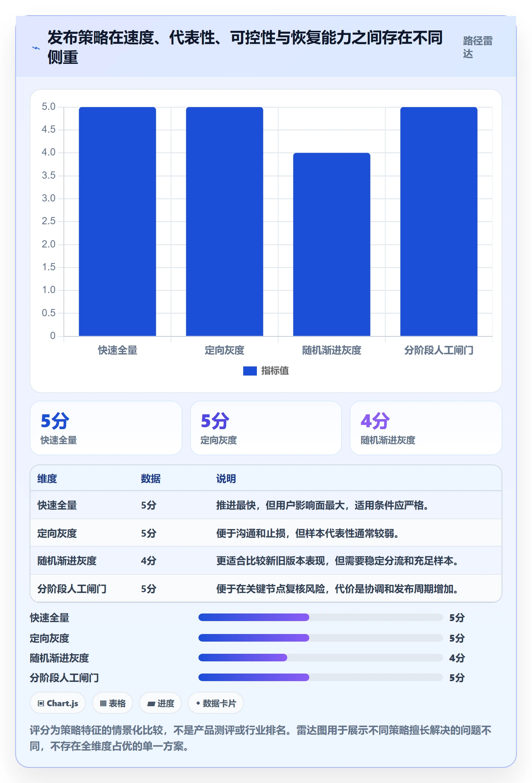Image resolution: width=532 pixels, height=783 pixels.
Task: Open the 4分 随机渐进灰度 data card
Action: coord(426,428)
